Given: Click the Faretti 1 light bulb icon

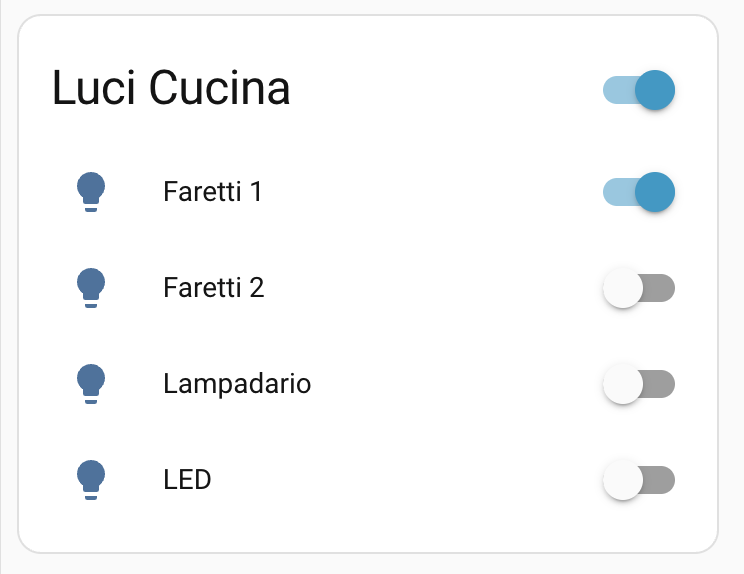Looking at the screenshot, I should click(91, 192).
